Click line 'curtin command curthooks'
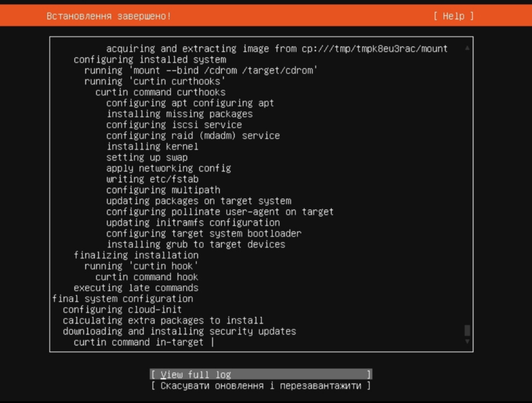This screenshot has width=532, height=403. click(160, 92)
